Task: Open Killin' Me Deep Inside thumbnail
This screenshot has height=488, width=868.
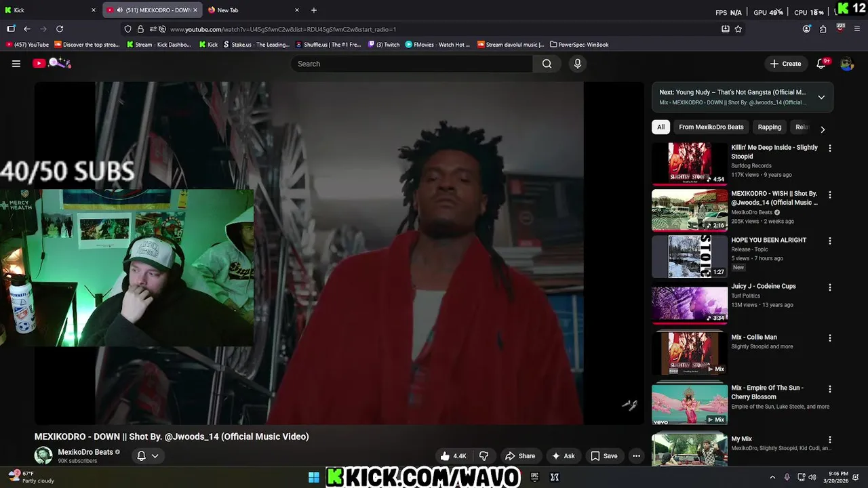Action: pyautogui.click(x=690, y=163)
